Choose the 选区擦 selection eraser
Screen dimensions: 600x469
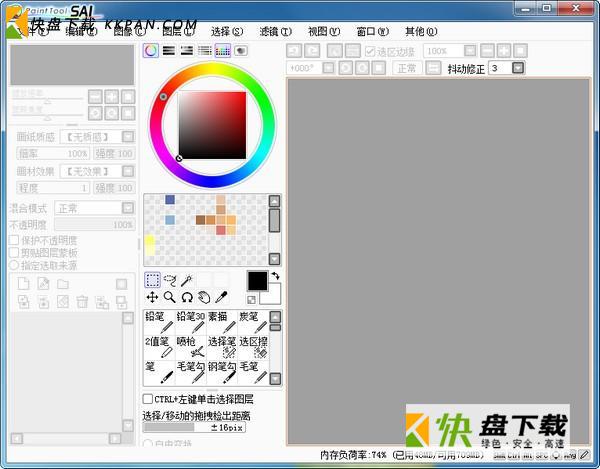coord(253,347)
